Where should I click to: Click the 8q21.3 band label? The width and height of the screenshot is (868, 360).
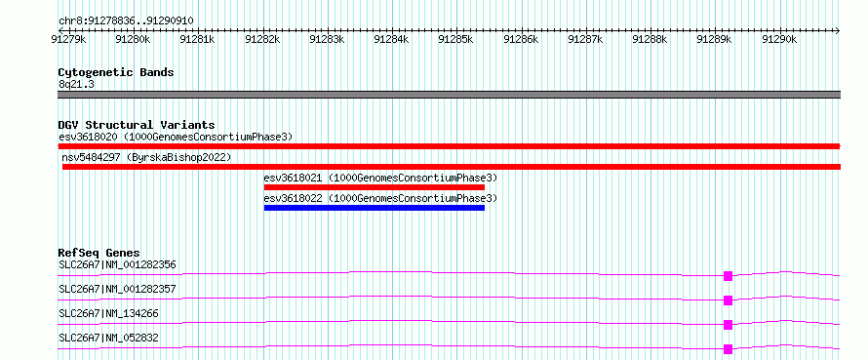tap(76, 84)
